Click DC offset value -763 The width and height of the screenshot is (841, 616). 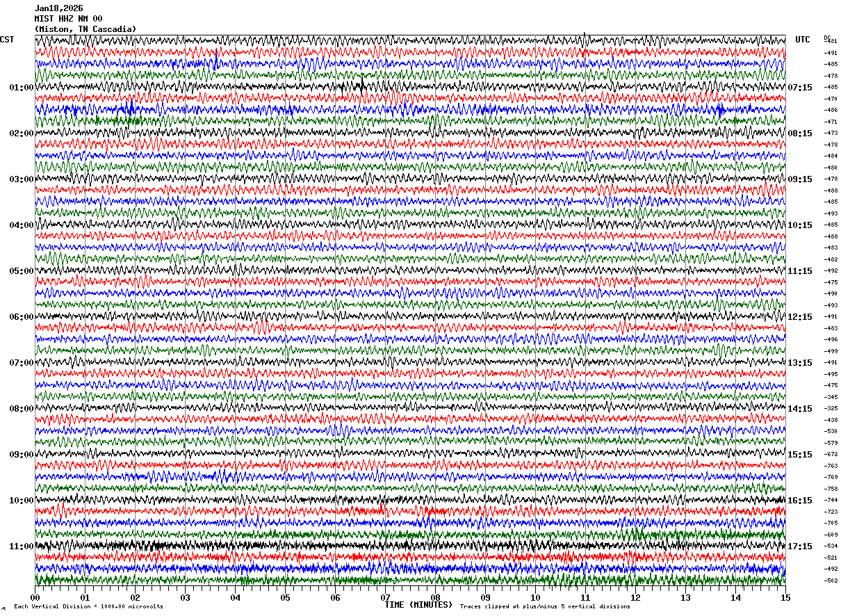coord(831,466)
